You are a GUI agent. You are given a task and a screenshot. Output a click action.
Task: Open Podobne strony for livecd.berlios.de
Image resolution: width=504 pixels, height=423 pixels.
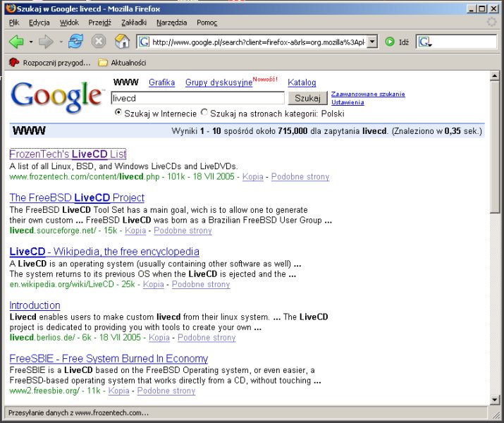207,338
